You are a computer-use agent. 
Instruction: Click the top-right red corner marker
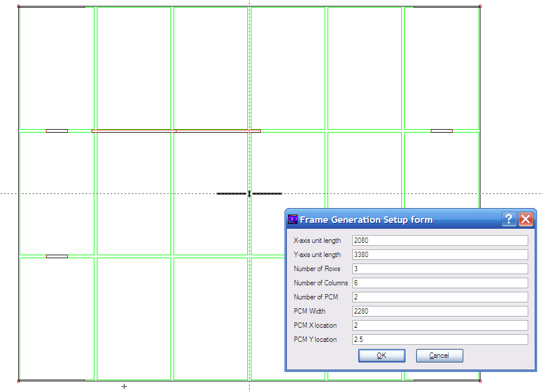coord(480,7)
